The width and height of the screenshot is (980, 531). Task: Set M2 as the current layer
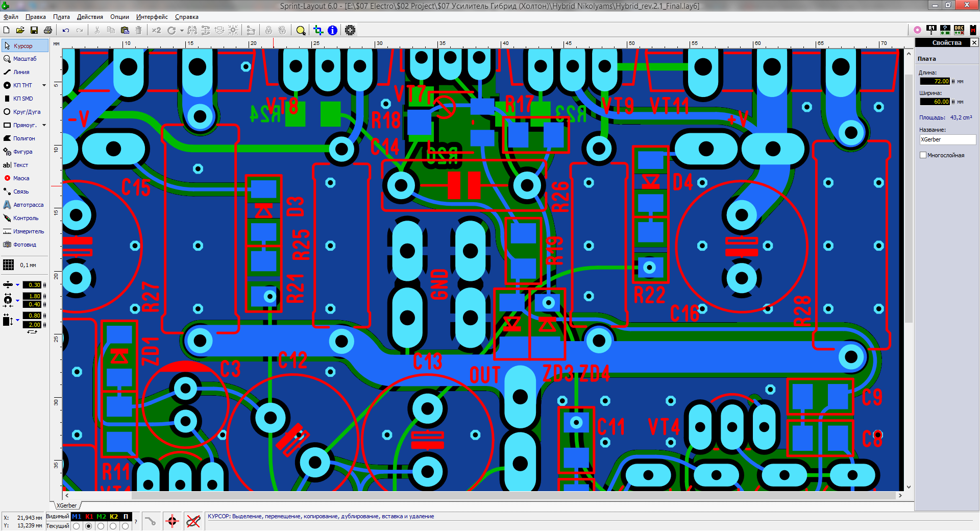tap(101, 526)
